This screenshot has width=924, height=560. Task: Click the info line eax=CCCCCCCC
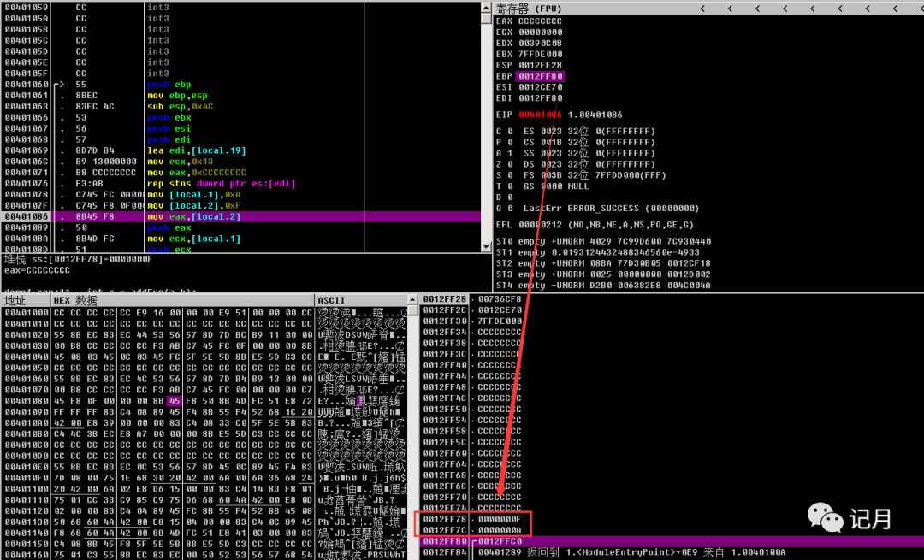pos(37,270)
